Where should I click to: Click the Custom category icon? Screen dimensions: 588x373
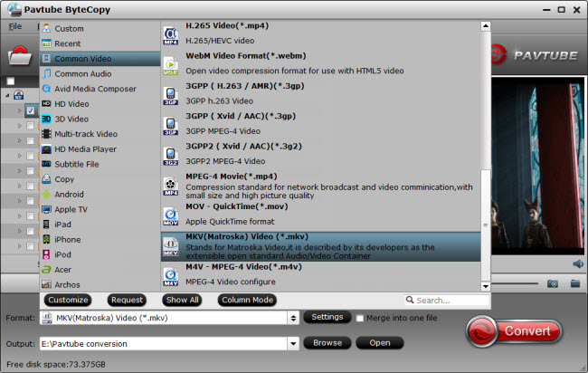[x=46, y=28]
